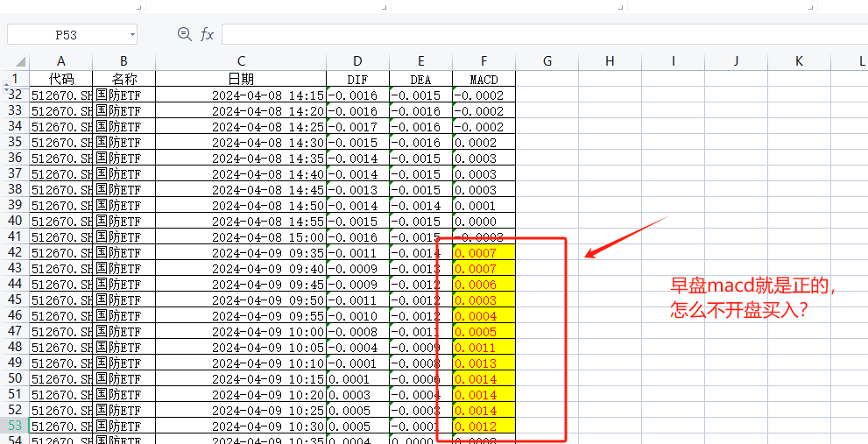The width and height of the screenshot is (868, 444).
Task: Open the fx insert function dialog
Action: click(208, 34)
